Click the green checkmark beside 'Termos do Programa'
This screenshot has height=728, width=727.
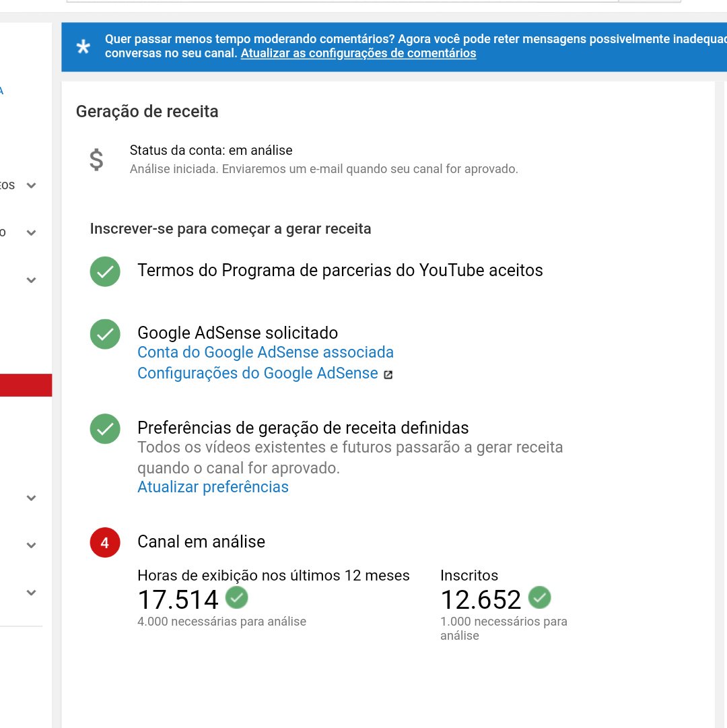[x=105, y=271]
